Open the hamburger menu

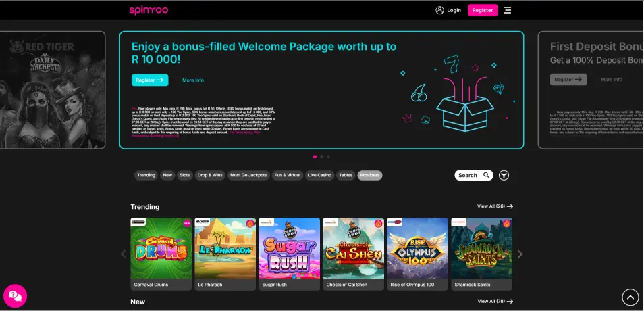(x=507, y=10)
